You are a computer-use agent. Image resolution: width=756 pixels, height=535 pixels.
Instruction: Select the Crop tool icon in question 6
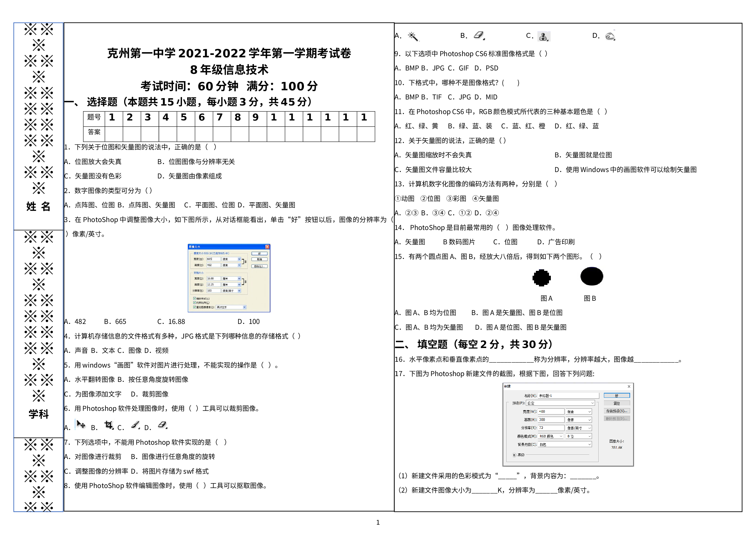(109, 424)
